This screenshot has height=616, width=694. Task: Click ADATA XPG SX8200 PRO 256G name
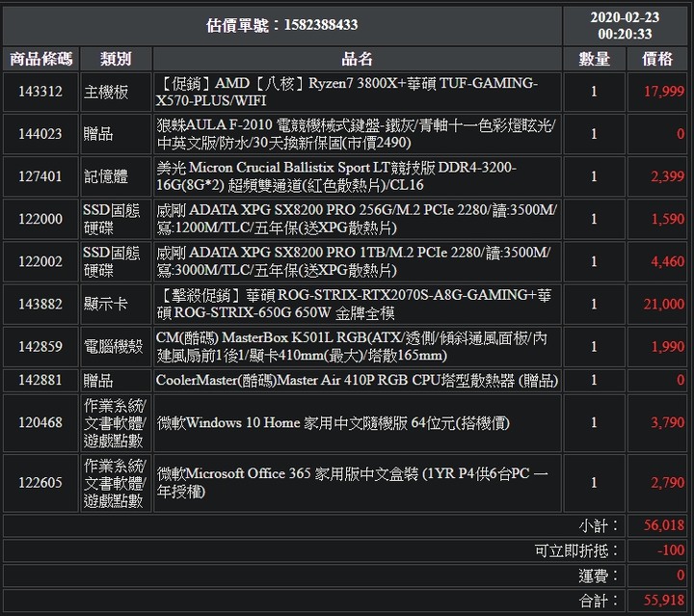357,219
